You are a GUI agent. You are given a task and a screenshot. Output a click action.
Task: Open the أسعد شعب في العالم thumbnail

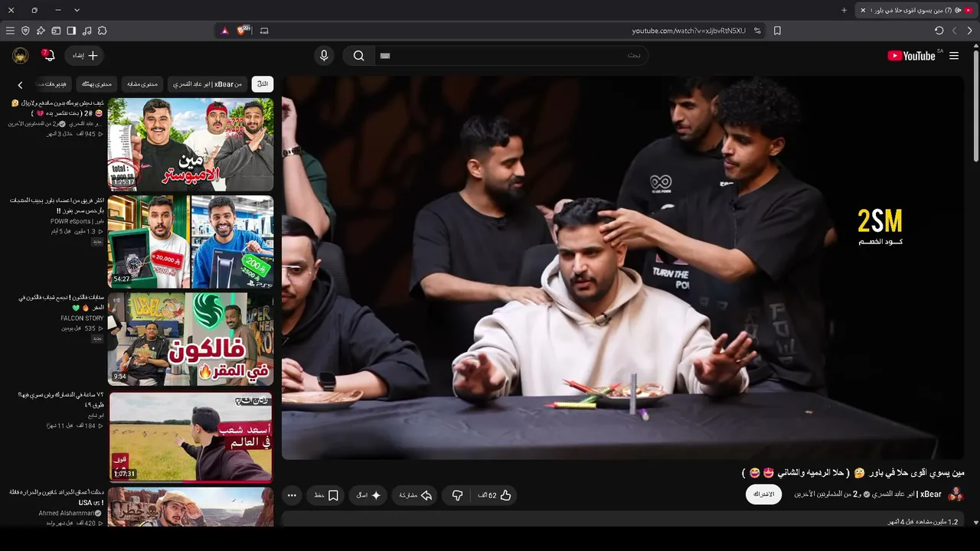point(191,436)
